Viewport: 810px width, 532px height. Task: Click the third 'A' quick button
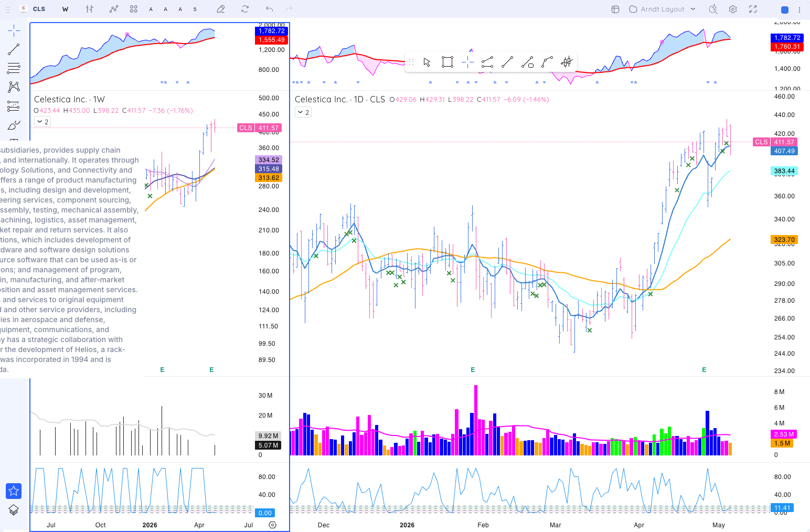[180, 9]
